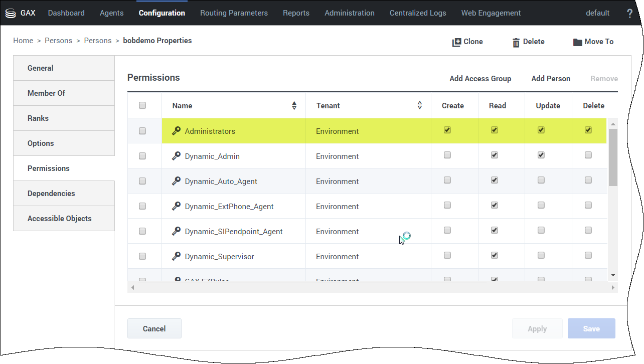The height and width of the screenshot is (364, 644).
Task: Click the key icon beside Dynamic_ExtPhone_Agent
Action: pyautogui.click(x=176, y=206)
